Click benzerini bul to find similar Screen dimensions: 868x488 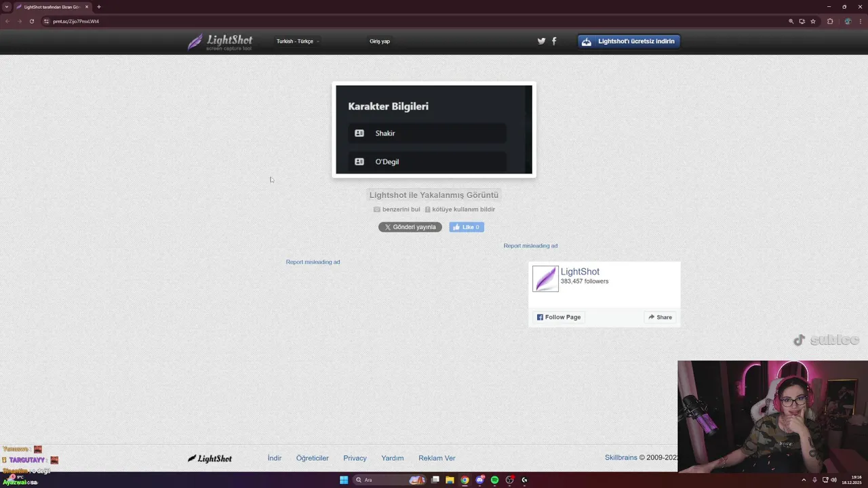point(397,209)
